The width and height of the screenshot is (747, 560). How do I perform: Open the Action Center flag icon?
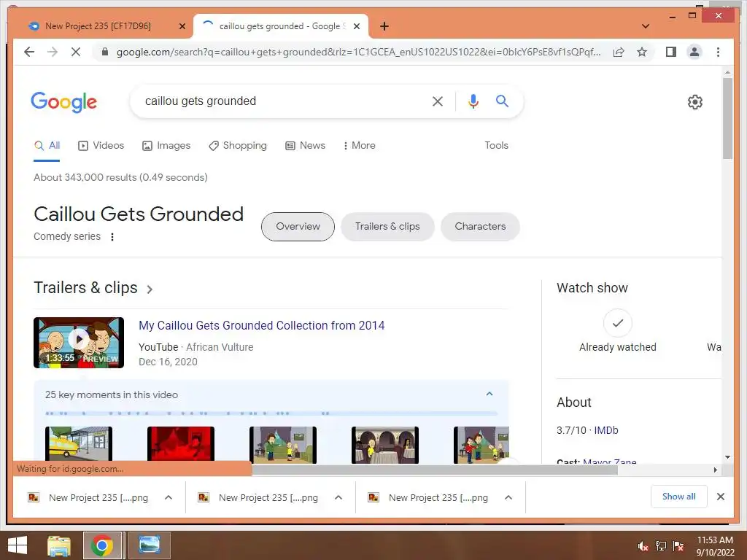click(678, 546)
